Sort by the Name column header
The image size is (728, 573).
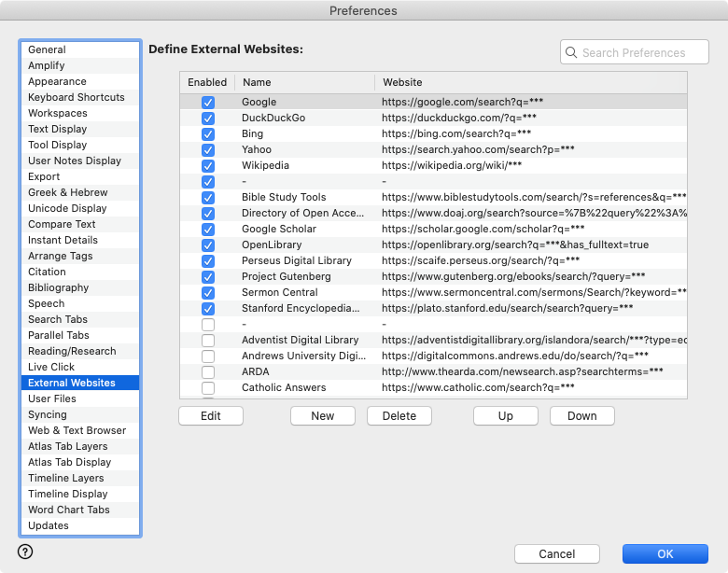coord(303,82)
